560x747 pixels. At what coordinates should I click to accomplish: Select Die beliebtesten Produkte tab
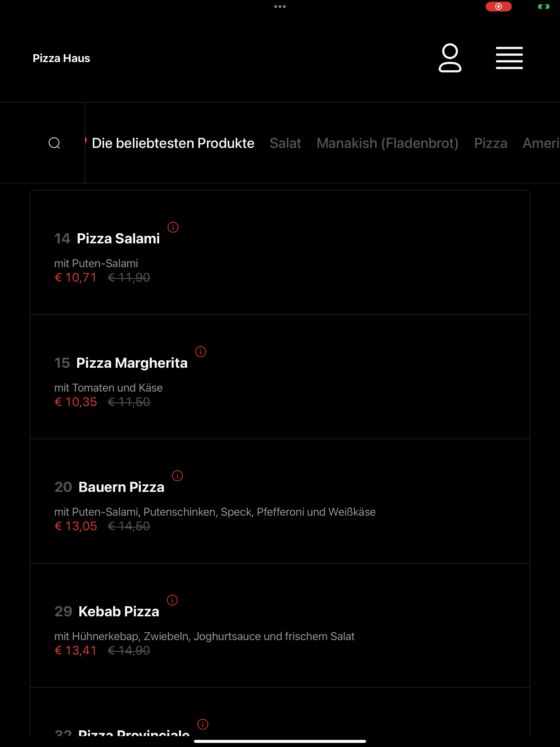pyautogui.click(x=173, y=143)
